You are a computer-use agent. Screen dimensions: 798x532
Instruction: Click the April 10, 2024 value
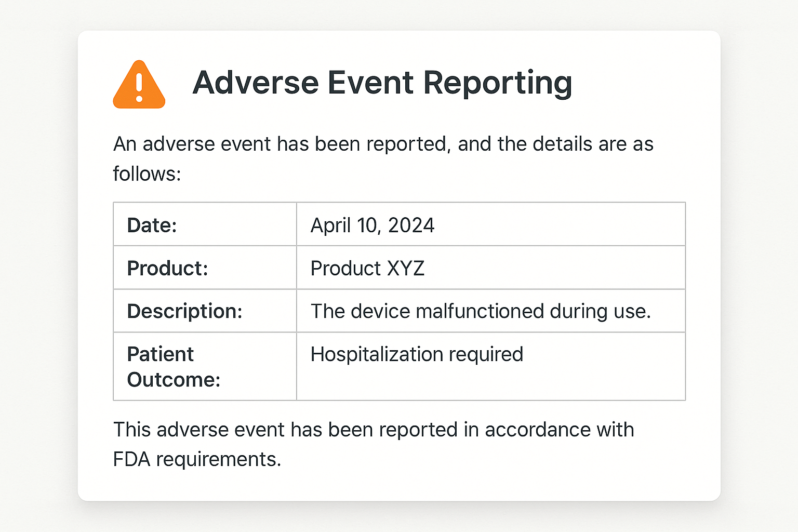coord(372,225)
